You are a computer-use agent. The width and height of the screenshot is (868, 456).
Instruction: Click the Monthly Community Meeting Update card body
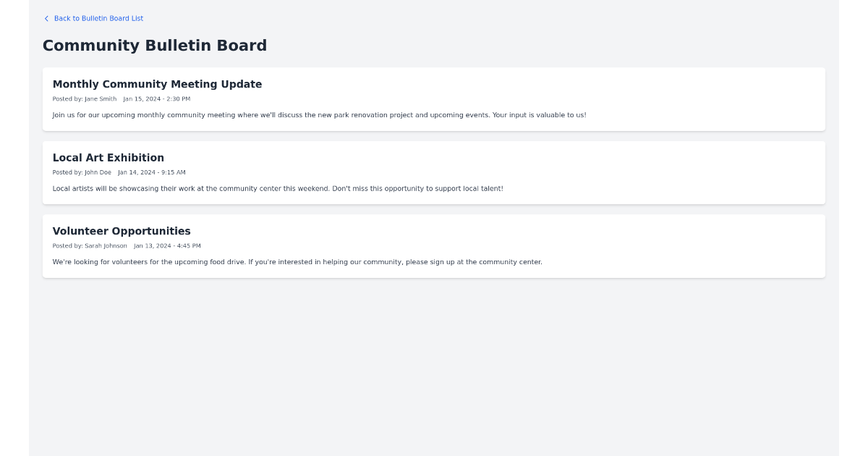tap(434, 99)
